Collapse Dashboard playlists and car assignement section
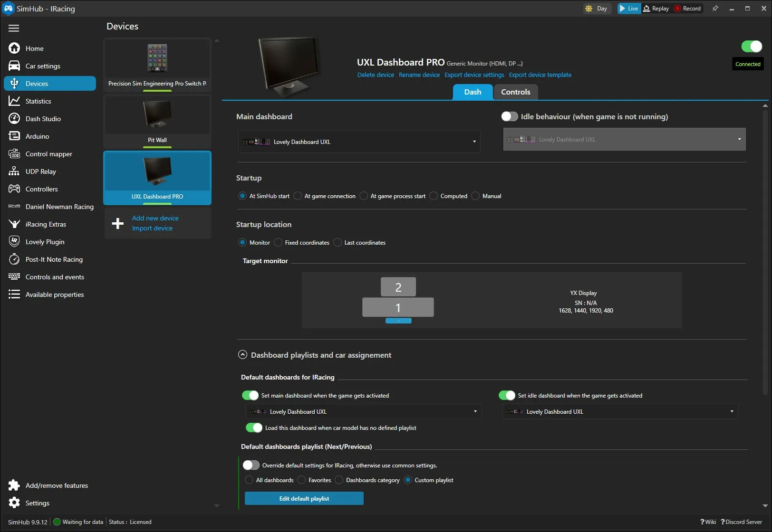The image size is (772, 532). pos(242,354)
